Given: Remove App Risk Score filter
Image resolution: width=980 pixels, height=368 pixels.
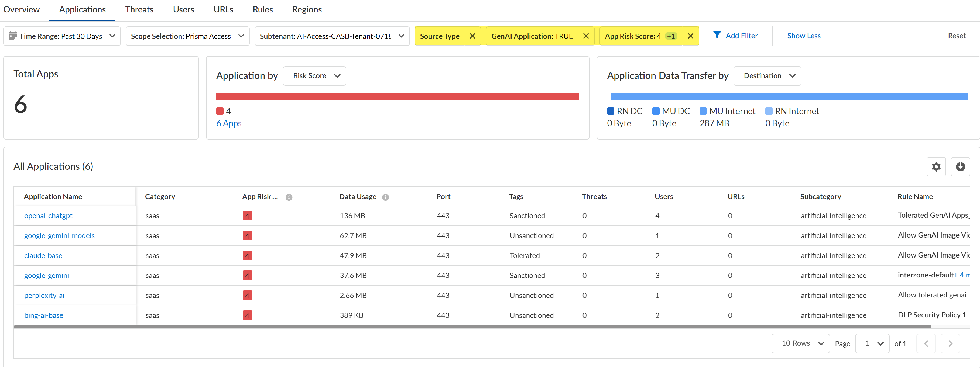Looking at the screenshot, I should click(690, 36).
